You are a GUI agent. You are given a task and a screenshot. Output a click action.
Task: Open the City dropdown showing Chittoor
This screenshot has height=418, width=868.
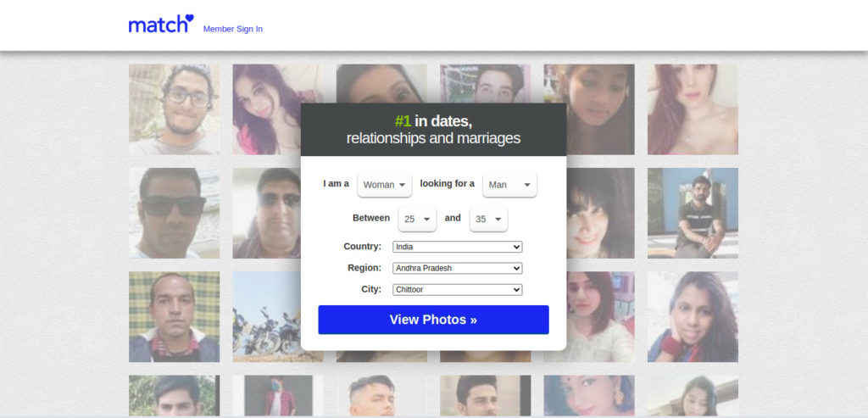pos(457,290)
